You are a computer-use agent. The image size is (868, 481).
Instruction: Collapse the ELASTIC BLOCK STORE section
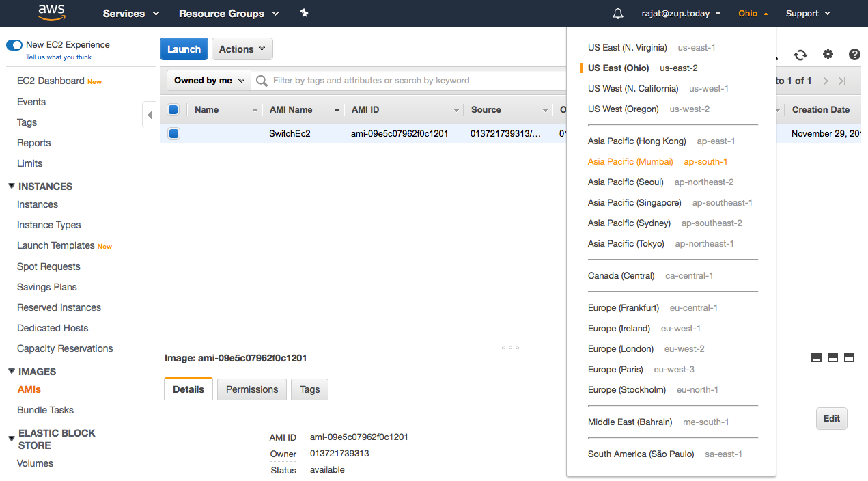12,439
